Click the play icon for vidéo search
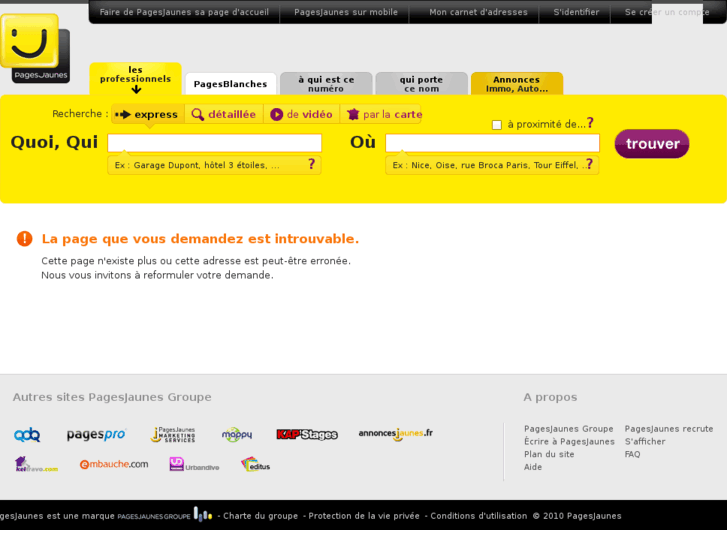The width and height of the screenshot is (727, 545). pos(276,115)
